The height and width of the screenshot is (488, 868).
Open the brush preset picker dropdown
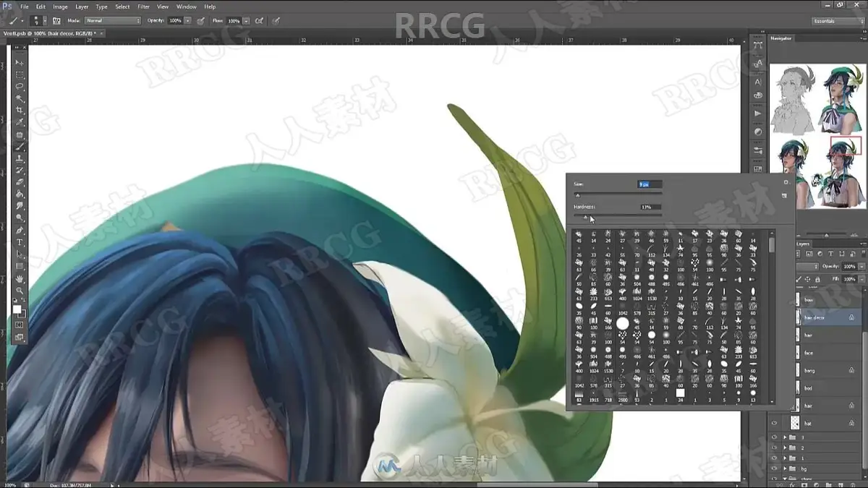[44, 21]
